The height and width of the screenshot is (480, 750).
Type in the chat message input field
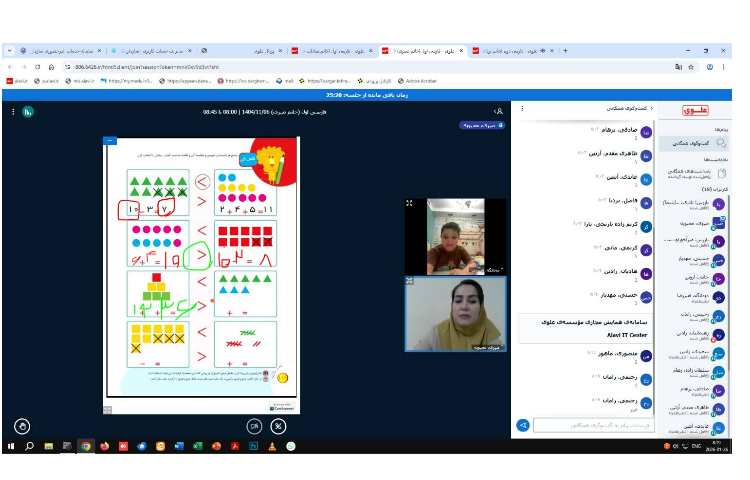tap(590, 425)
